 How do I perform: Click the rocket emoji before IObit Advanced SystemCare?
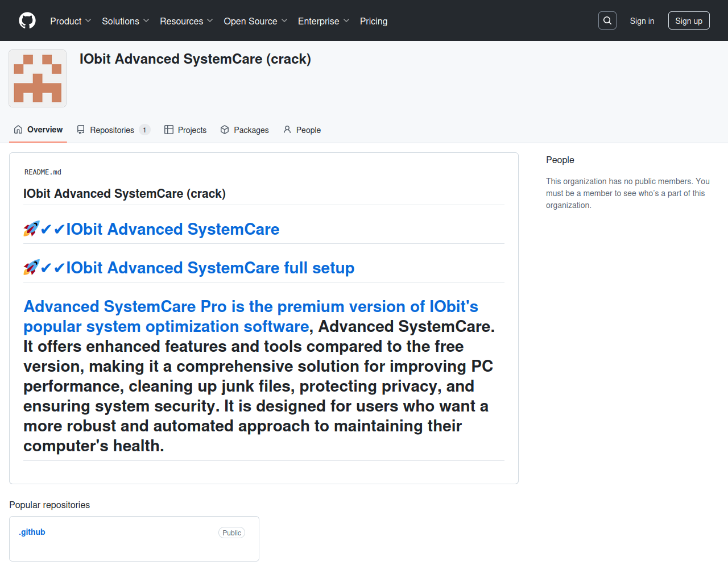click(31, 229)
